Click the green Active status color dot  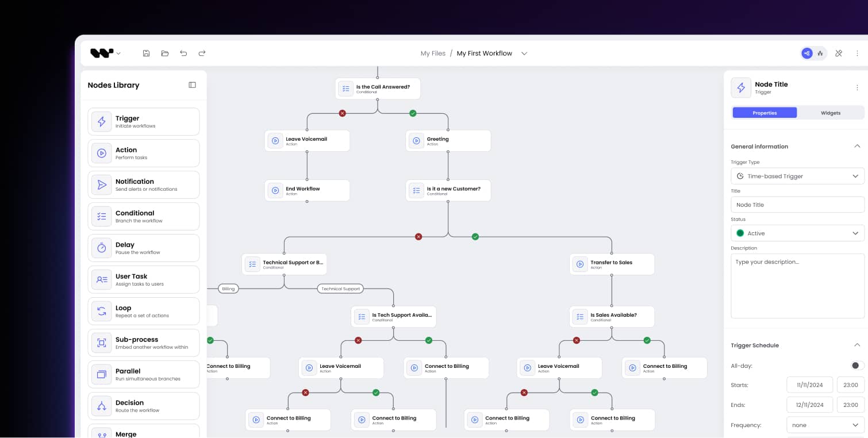[740, 233]
